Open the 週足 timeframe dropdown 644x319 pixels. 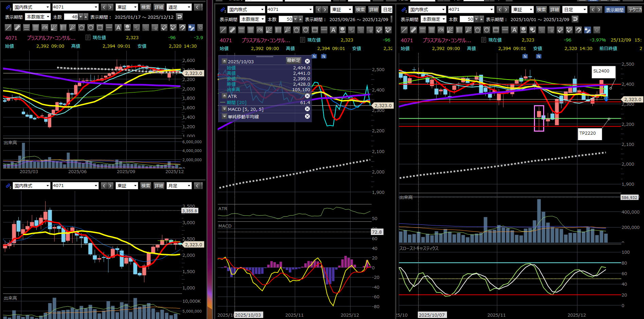[x=179, y=7]
